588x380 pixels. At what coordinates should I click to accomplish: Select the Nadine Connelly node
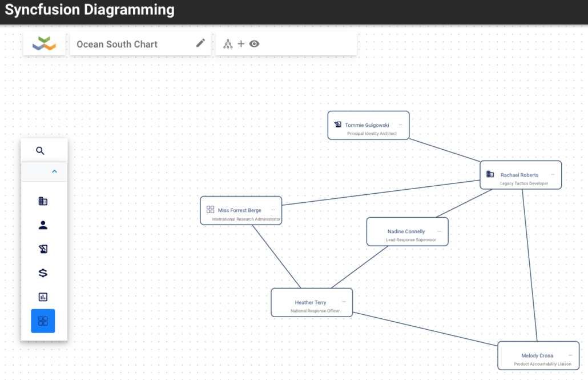click(407, 231)
